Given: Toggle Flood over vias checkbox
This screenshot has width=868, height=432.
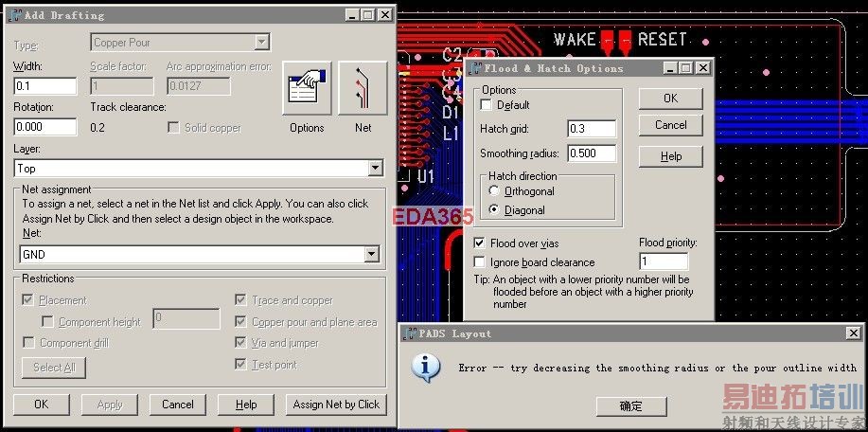Looking at the screenshot, I should click(x=479, y=243).
